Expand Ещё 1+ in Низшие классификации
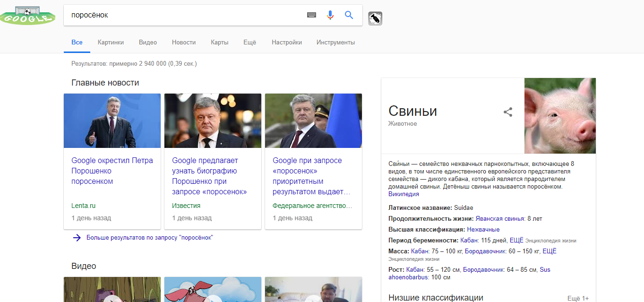The width and height of the screenshot is (644, 302). point(578,298)
